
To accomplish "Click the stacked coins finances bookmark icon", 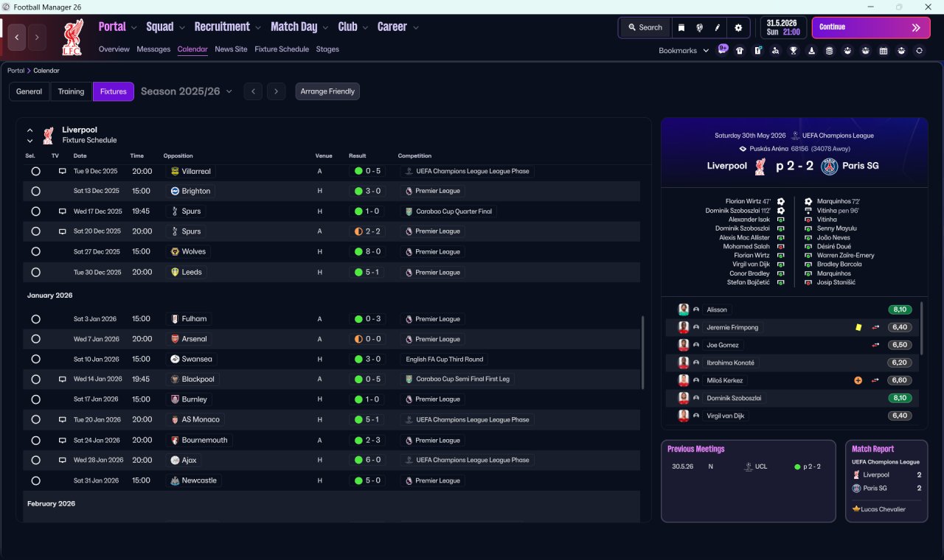I will [830, 51].
